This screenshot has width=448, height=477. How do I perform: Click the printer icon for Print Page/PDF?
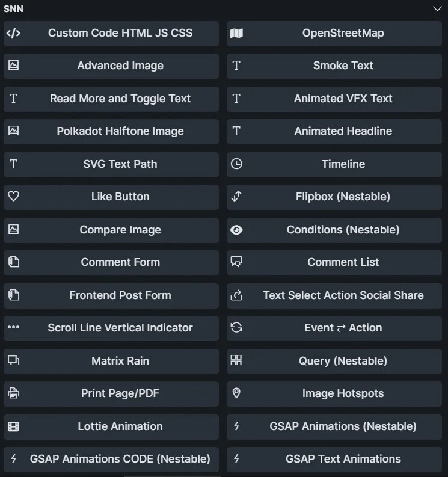tap(13, 393)
